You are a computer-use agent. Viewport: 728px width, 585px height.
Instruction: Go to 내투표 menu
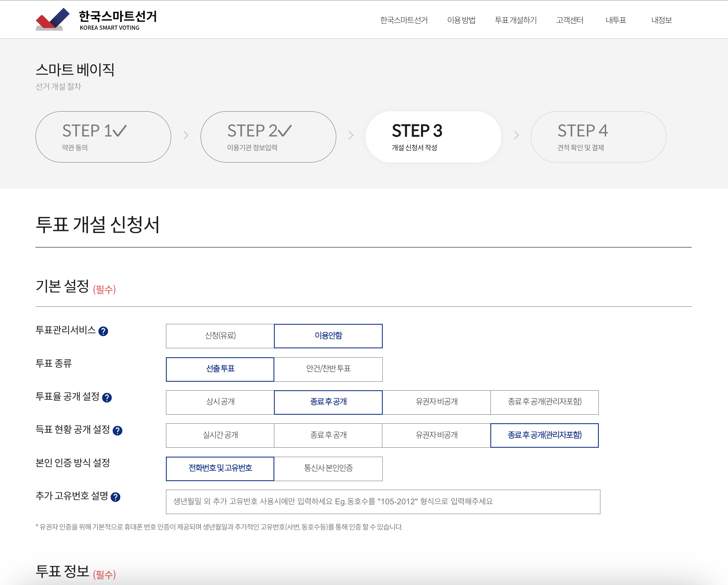click(616, 20)
